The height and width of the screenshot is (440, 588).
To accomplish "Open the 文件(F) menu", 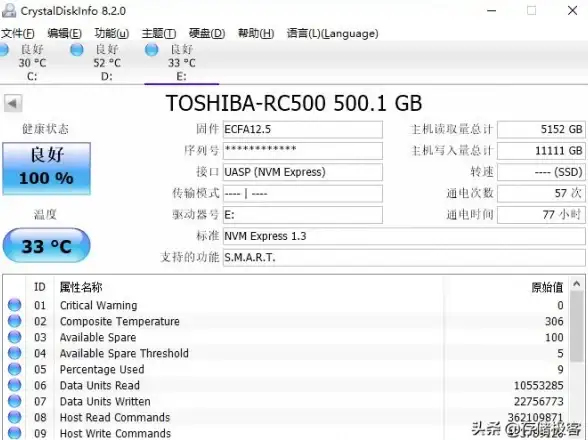I will click(x=18, y=33).
